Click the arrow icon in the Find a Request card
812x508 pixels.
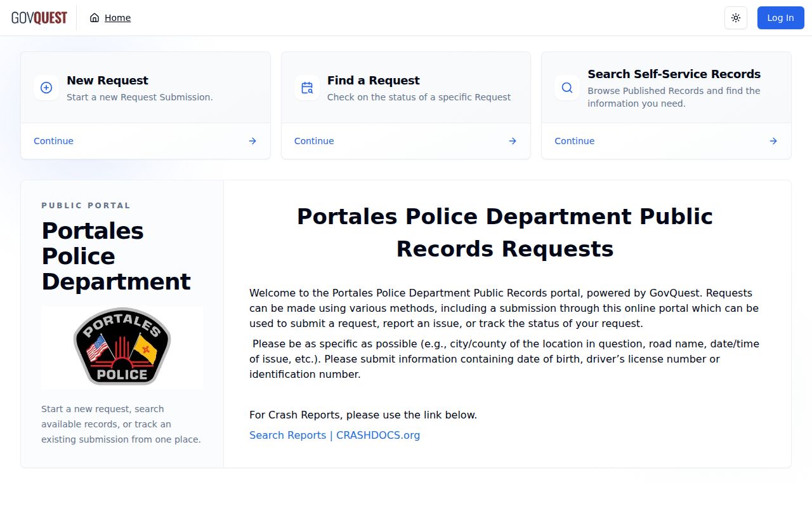pyautogui.click(x=513, y=141)
